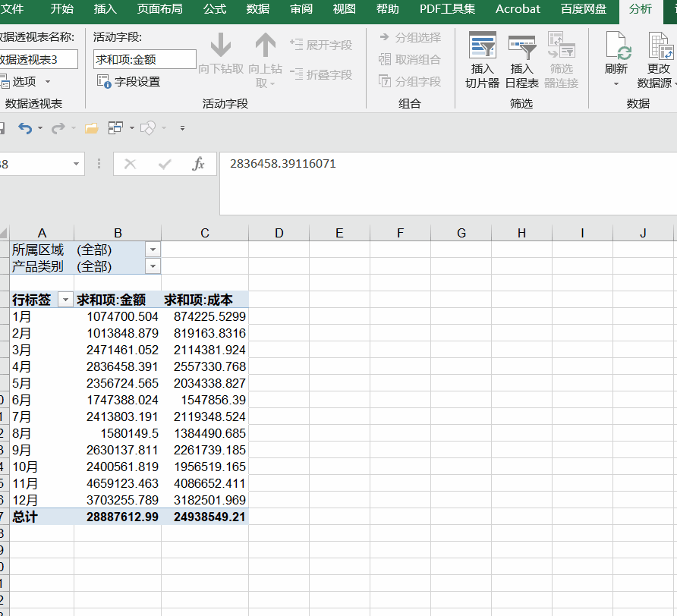Switch to the 数据 (Data) tab
The image size is (677, 616).
click(258, 9)
